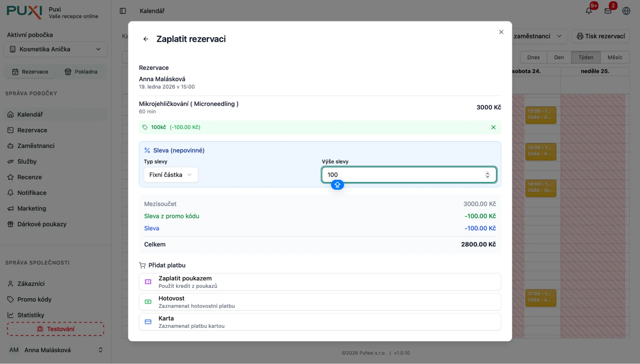This screenshot has height=364, width=640.
Task: Close the Zaplatit rezervaci dialog
Action: [x=501, y=32]
